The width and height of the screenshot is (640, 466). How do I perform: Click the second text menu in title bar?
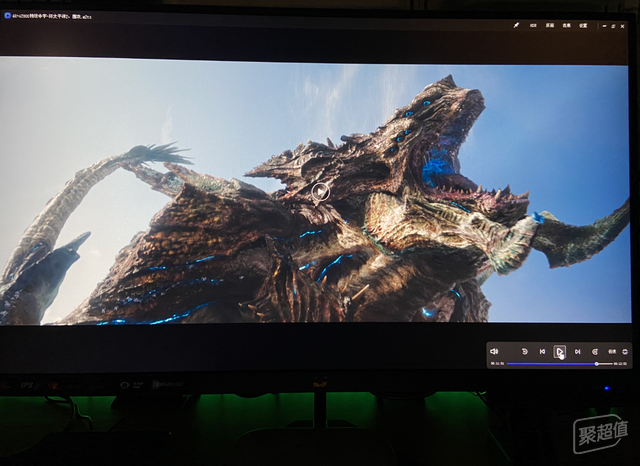pos(550,25)
